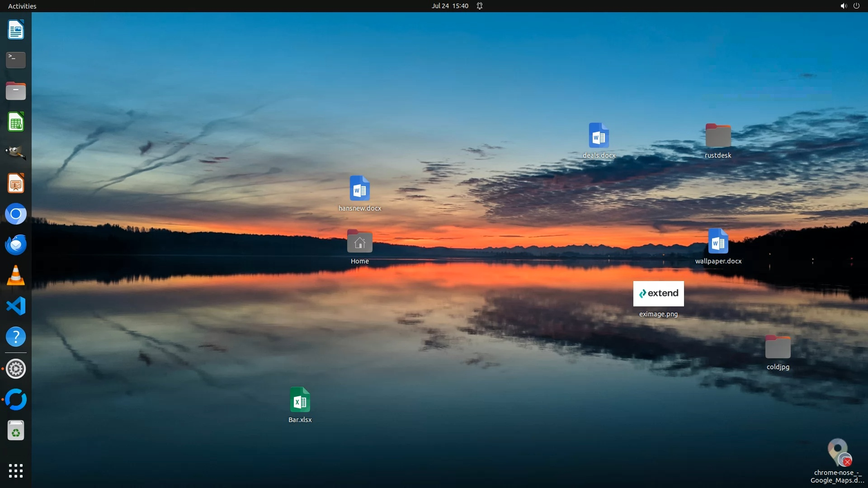Image resolution: width=868 pixels, height=488 pixels.
Task: Open the Trash in the dock
Action: pos(16,431)
